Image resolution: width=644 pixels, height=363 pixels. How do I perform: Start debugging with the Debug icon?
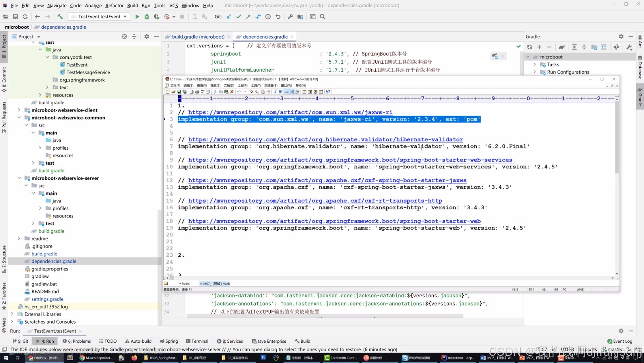click(x=147, y=17)
